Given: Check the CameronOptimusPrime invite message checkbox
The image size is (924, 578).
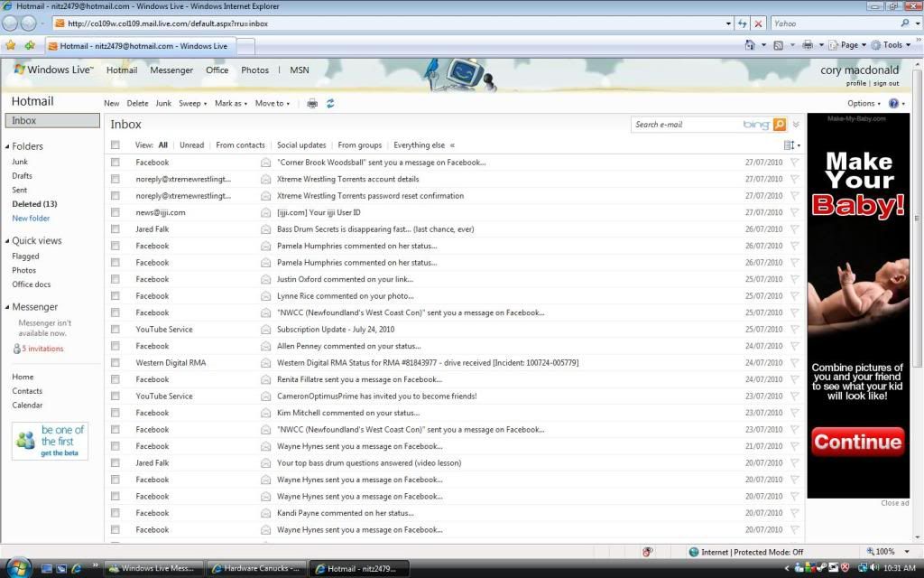Looking at the screenshot, I should tap(115, 396).
